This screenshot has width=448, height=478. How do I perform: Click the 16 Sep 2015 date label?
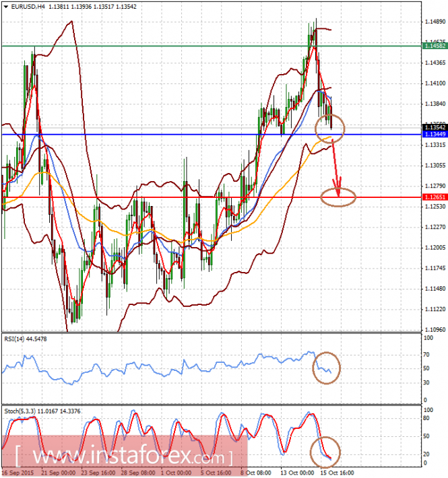coord(20,473)
